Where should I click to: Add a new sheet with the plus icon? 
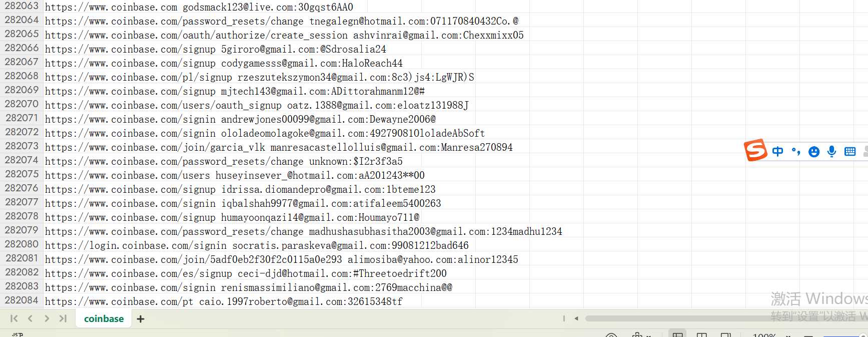point(141,319)
